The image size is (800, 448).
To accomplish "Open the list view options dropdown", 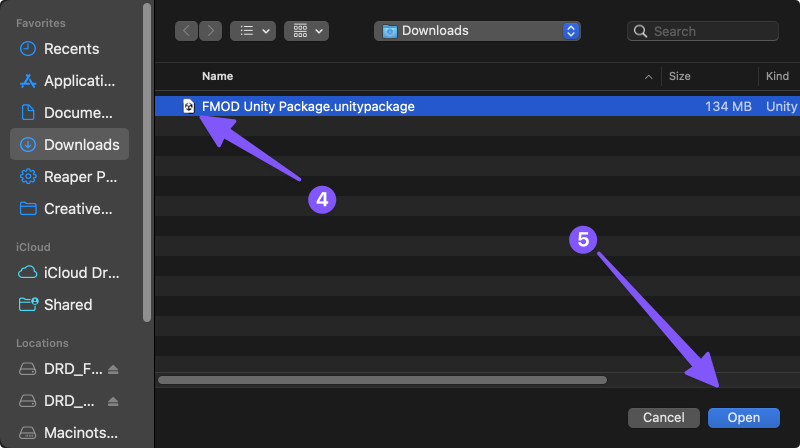I will pyautogui.click(x=253, y=31).
